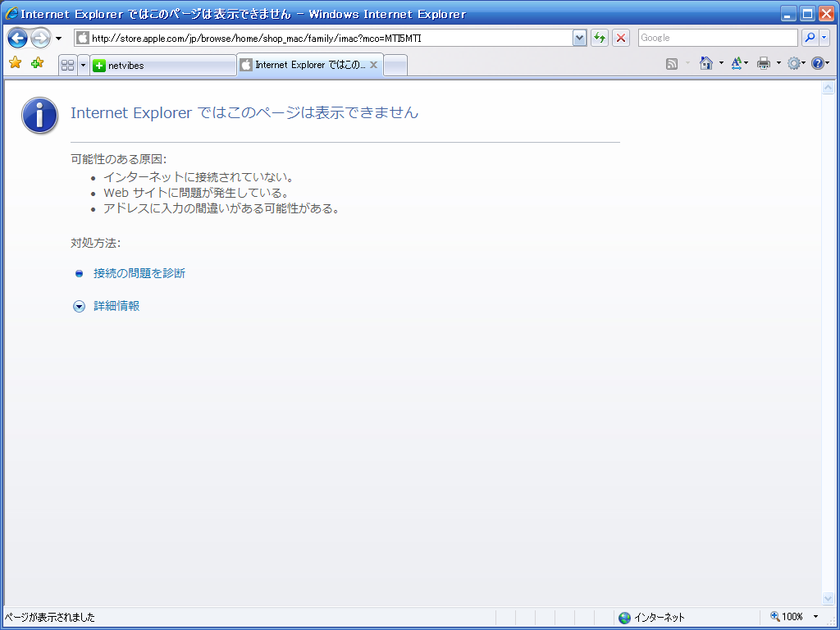Maximize the Internet Explorer window

(x=807, y=13)
